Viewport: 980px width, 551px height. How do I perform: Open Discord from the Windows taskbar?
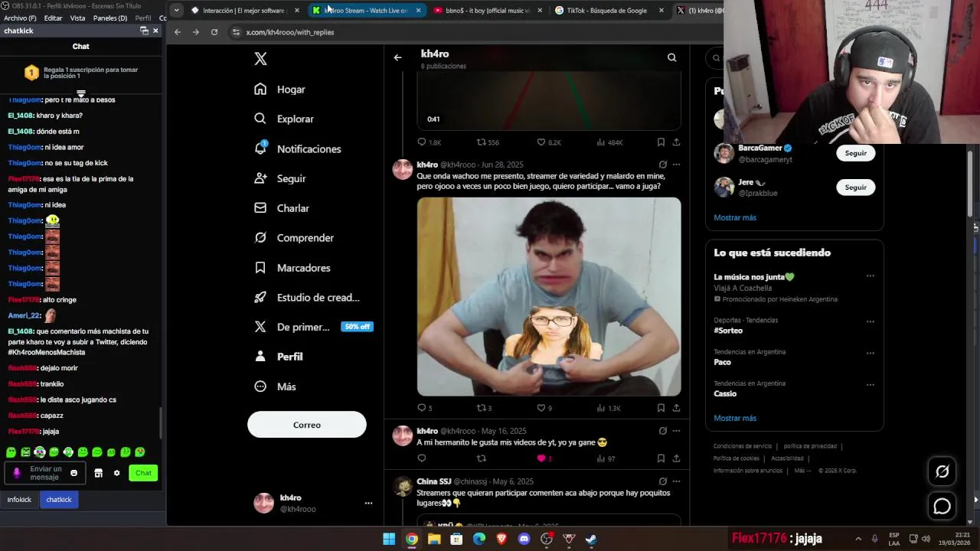(524, 539)
